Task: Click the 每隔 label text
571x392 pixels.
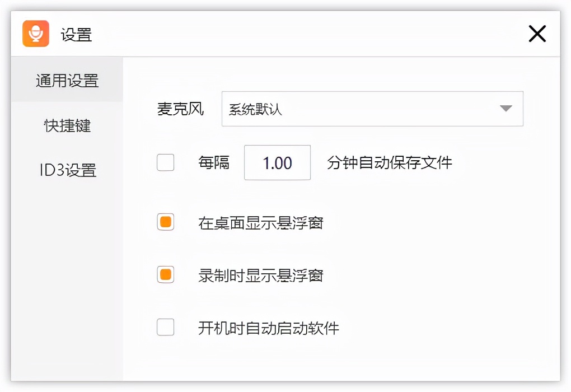Action: (214, 162)
